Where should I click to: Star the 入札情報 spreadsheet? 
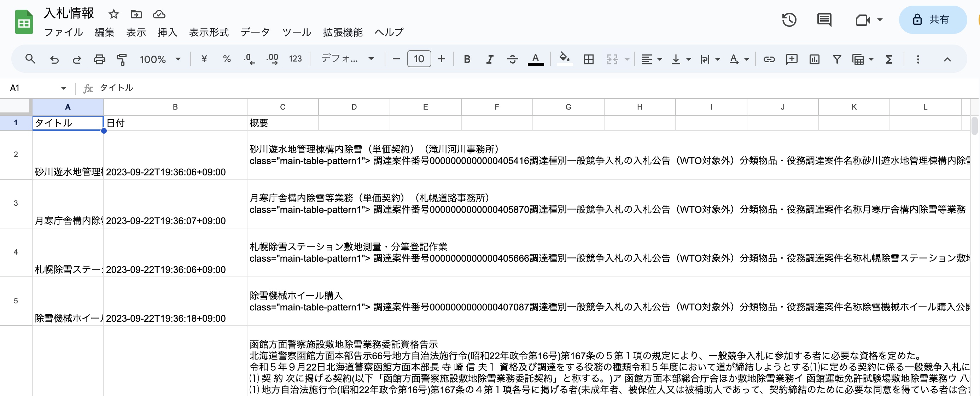[x=113, y=14]
